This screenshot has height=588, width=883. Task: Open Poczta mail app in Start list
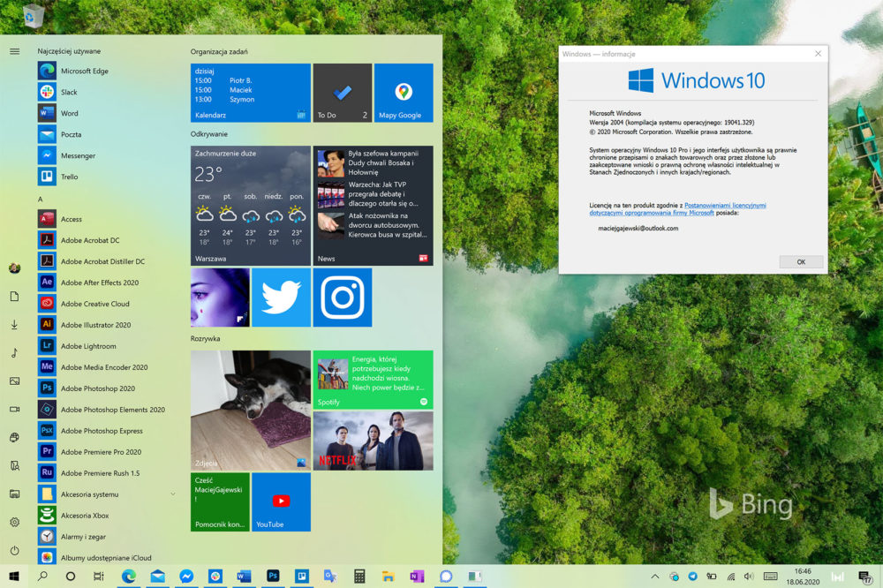coord(107,134)
